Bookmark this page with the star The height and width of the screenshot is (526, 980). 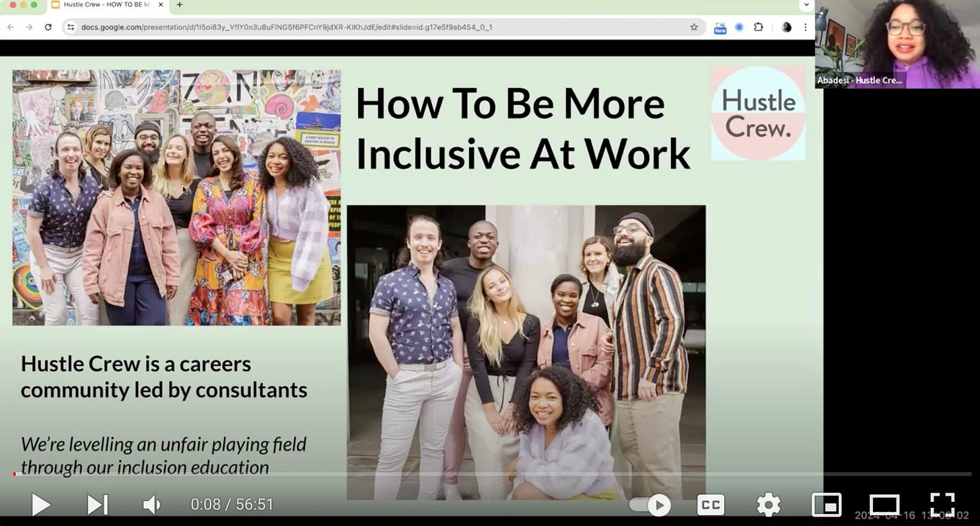coord(694,27)
